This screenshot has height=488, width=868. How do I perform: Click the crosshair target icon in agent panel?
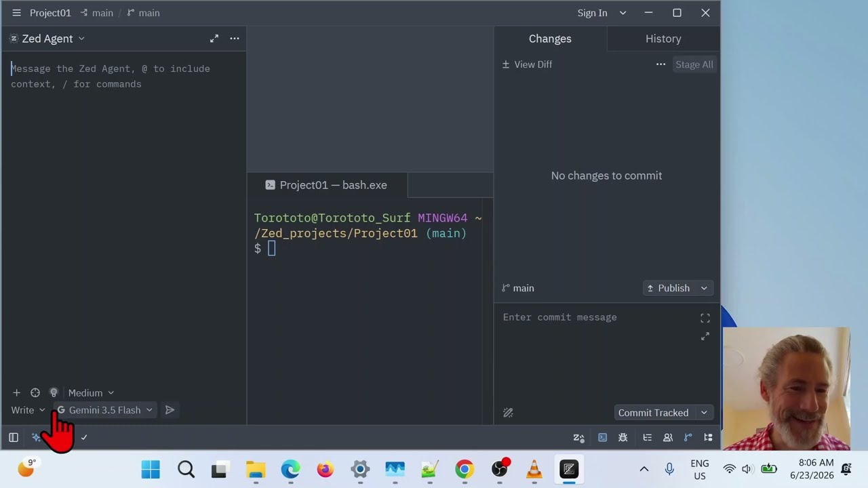(35, 393)
